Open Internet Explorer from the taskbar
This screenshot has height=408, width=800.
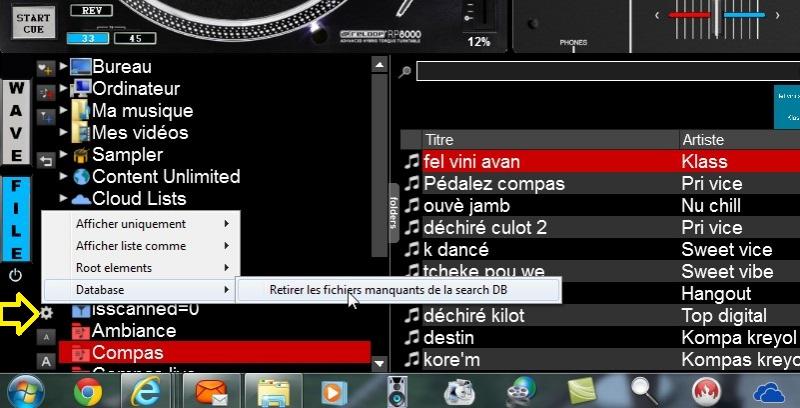tap(146, 392)
